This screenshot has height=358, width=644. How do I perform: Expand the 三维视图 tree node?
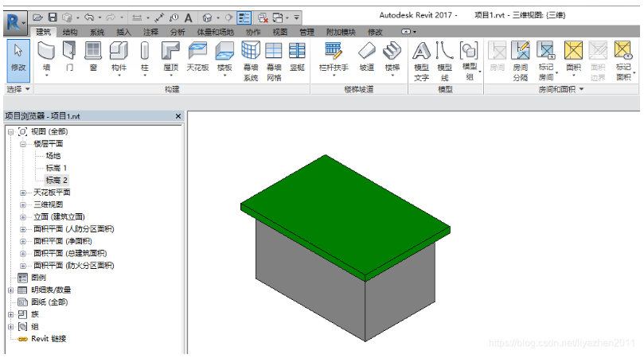tap(23, 205)
